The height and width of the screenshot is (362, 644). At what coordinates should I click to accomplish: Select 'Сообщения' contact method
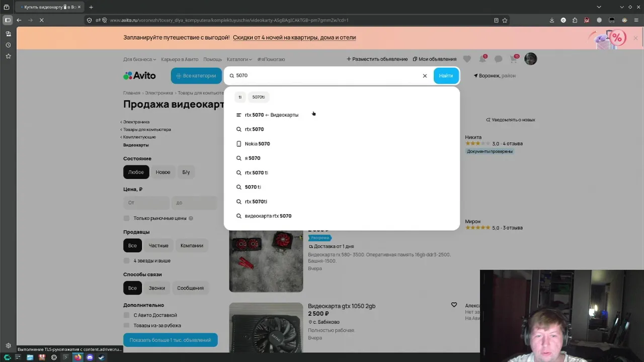coord(190,288)
